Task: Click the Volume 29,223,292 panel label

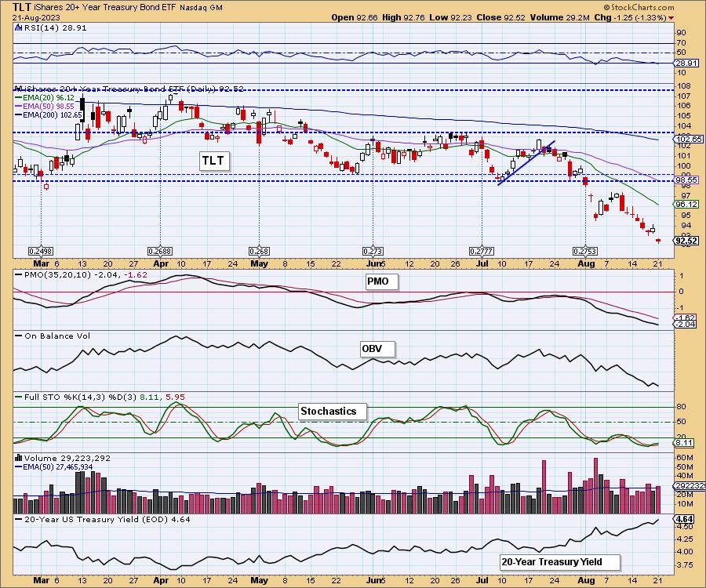Action: (63, 458)
